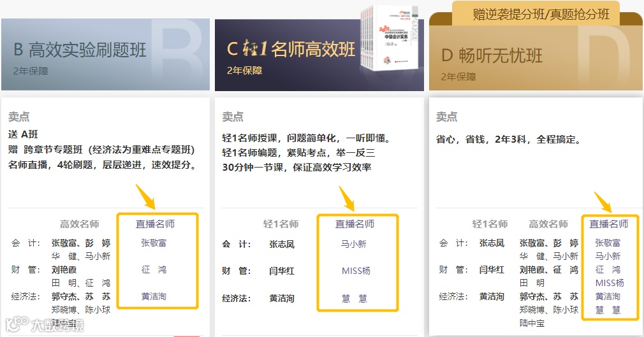
Task: Click the 30分钟一节课 line
Action: tap(297, 168)
